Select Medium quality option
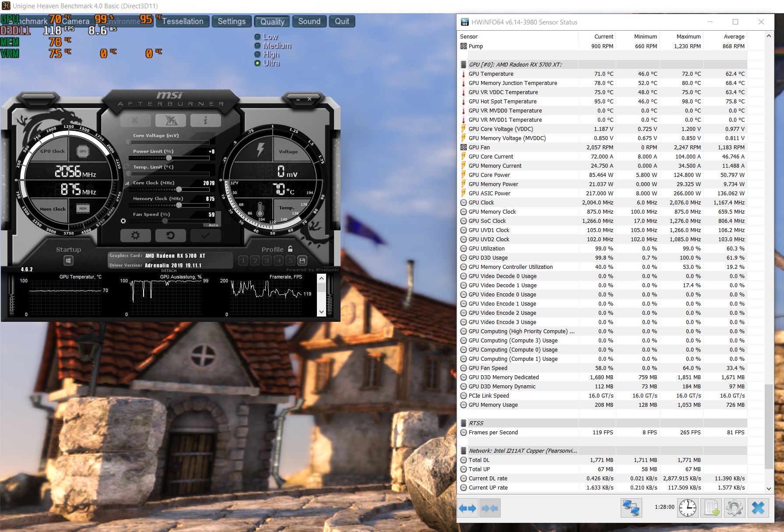 click(273, 46)
